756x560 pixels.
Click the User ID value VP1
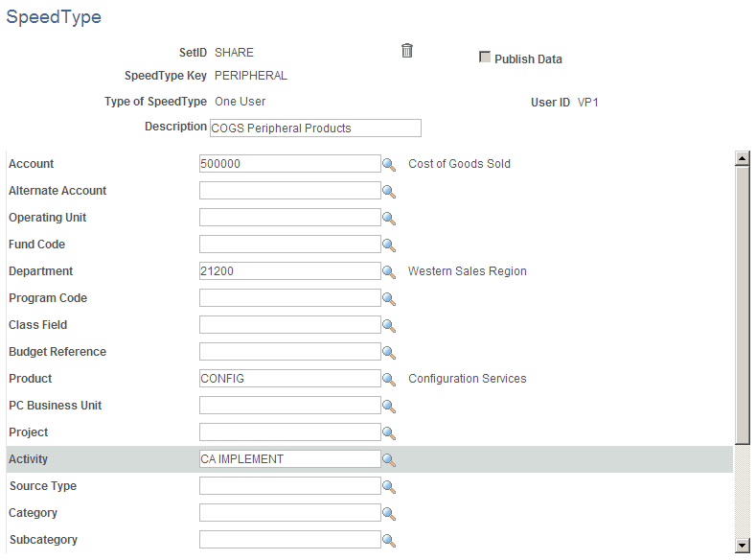pos(587,103)
